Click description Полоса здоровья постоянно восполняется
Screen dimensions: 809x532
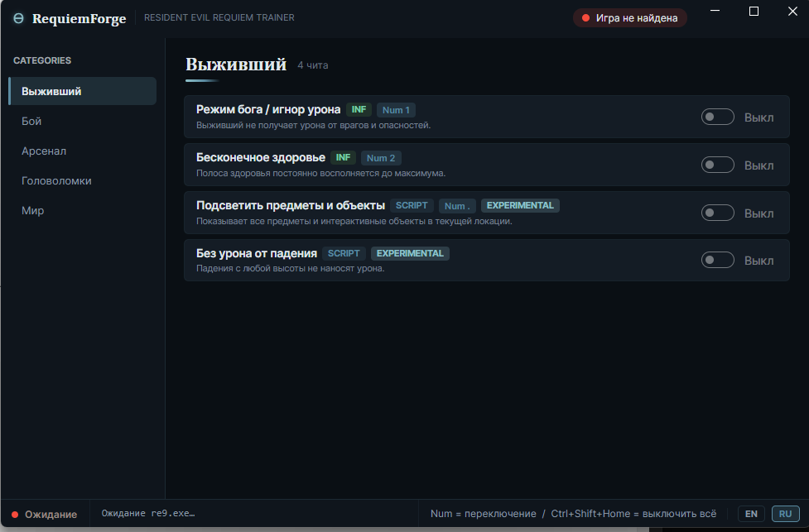(320, 173)
